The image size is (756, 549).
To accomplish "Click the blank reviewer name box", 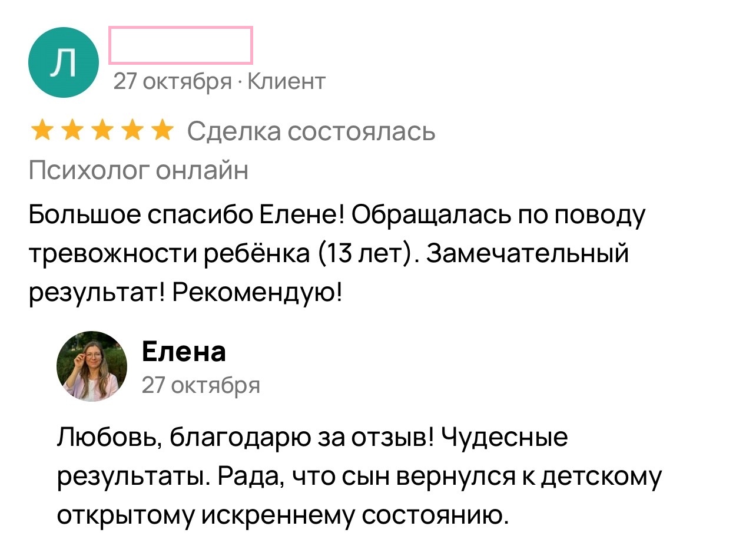I will [x=180, y=45].
